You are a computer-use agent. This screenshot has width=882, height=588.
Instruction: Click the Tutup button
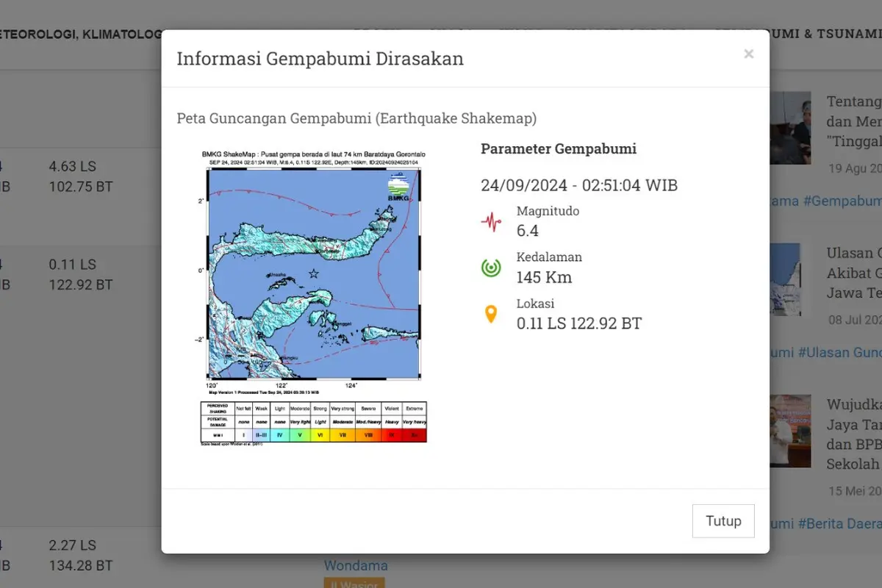(723, 521)
